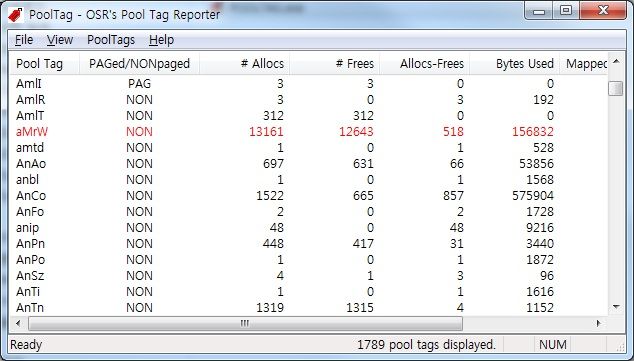634x361 pixels.
Task: Sort by # Frees column header
Action: coord(334,63)
